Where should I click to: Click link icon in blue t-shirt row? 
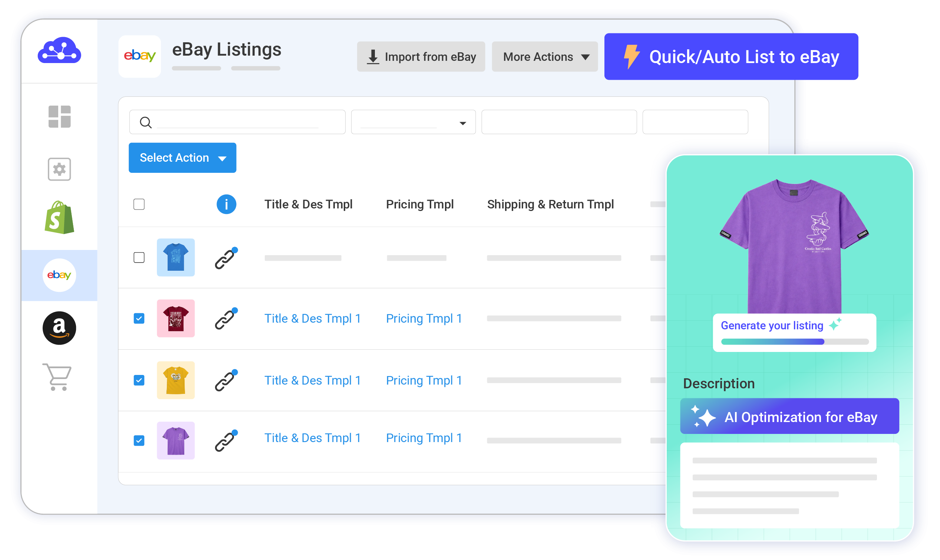(226, 259)
